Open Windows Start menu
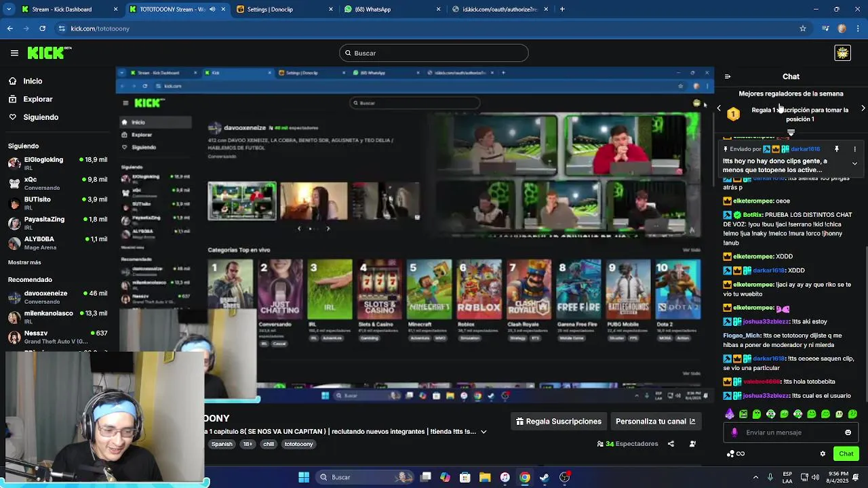The image size is (868, 488). (x=304, y=477)
